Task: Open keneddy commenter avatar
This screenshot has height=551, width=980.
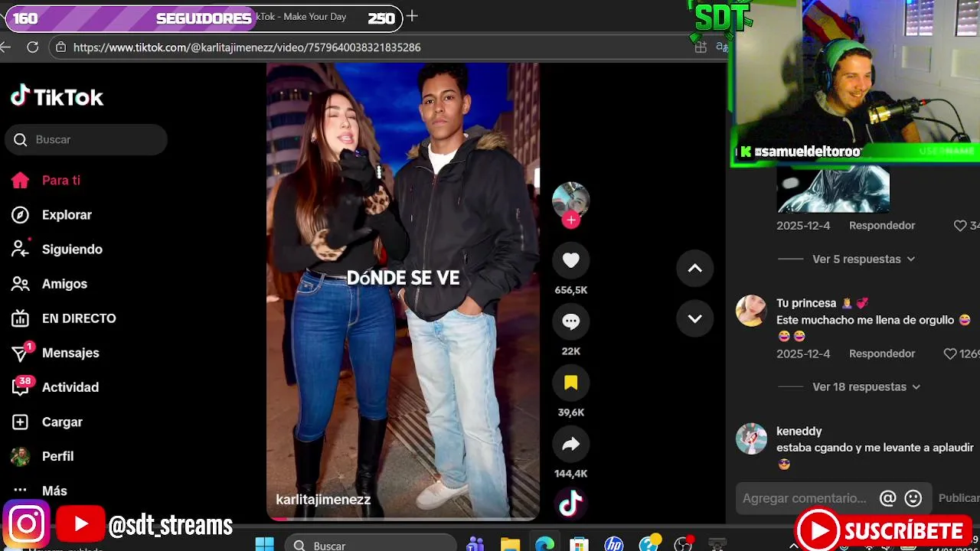Action: [x=751, y=439]
